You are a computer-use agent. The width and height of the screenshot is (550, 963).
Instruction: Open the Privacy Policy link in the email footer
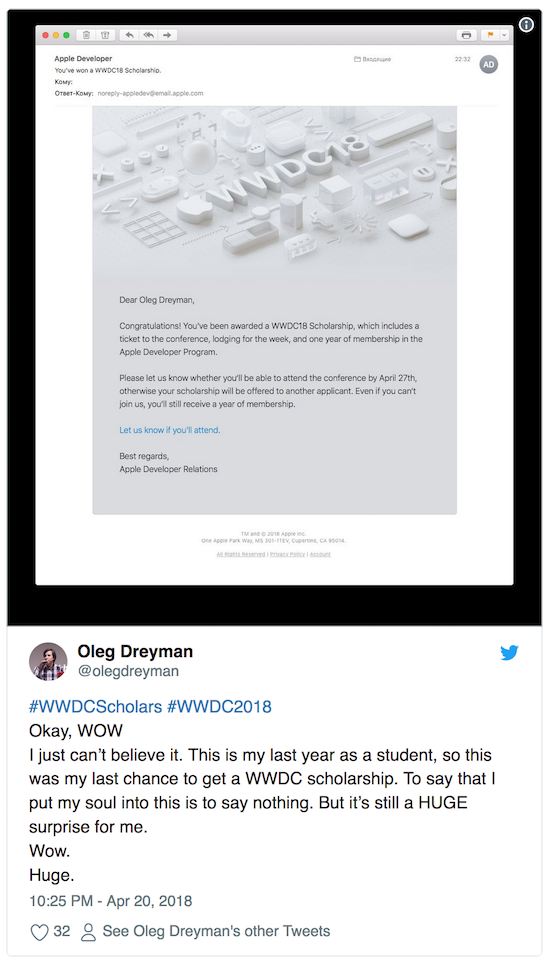click(x=287, y=554)
